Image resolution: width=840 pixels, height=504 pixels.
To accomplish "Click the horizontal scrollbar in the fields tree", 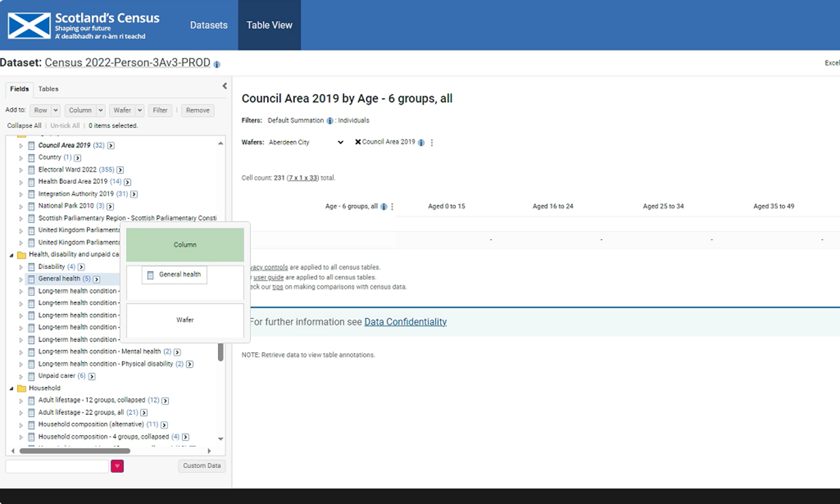I will (x=75, y=451).
